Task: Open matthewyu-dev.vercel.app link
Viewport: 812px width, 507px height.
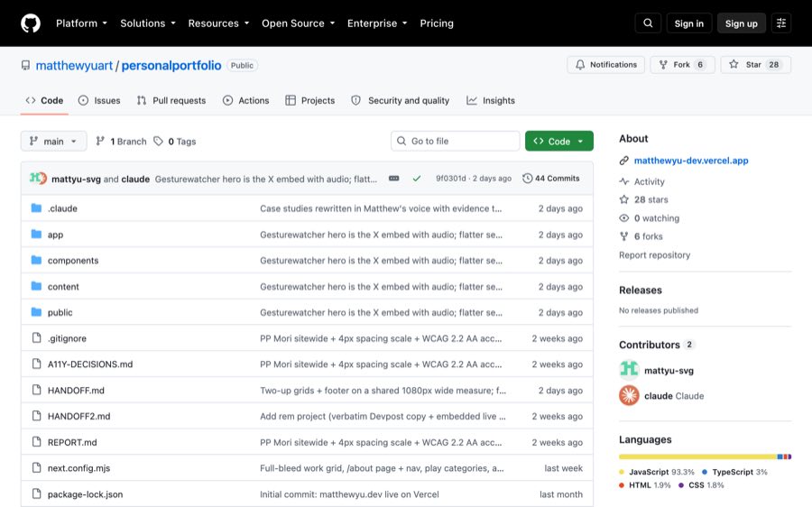Action: point(691,161)
